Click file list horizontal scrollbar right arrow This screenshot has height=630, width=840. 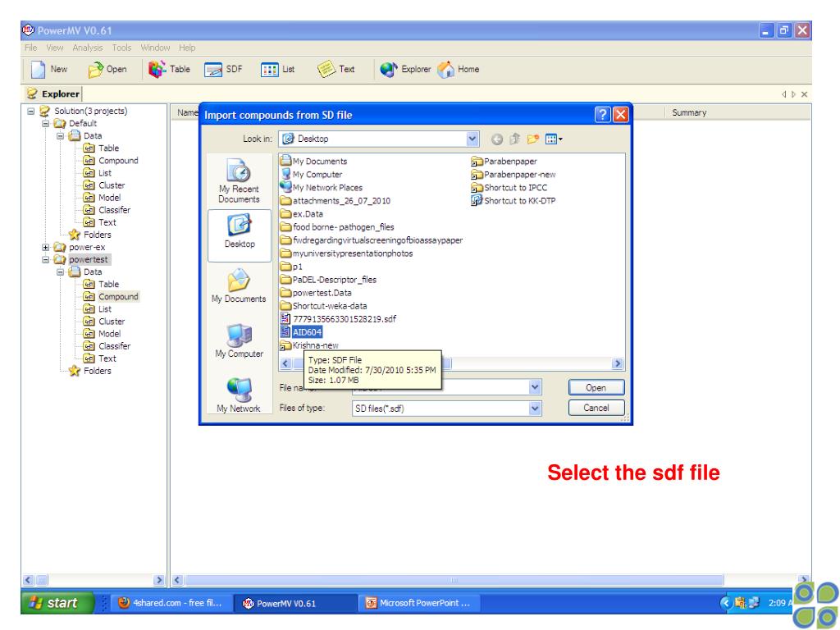click(x=617, y=363)
